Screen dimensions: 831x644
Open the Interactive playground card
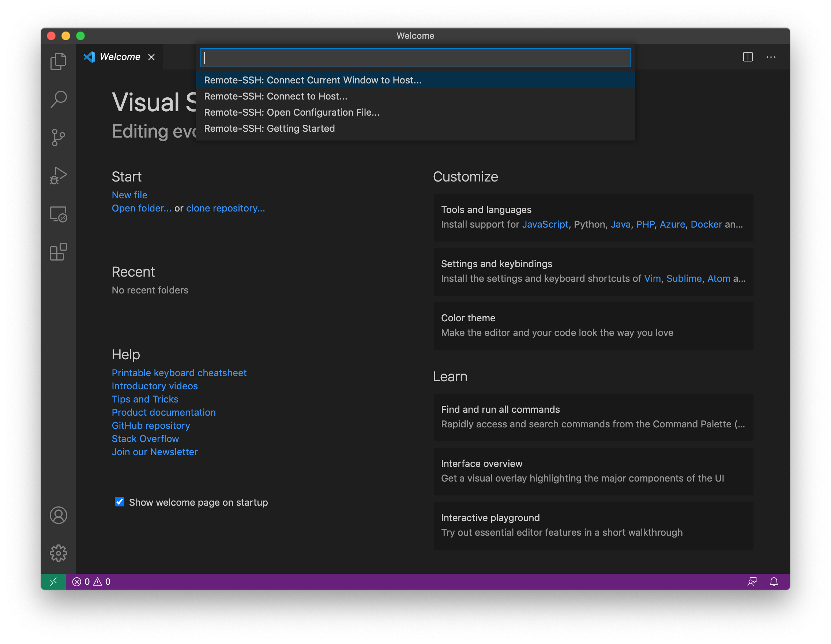point(593,525)
